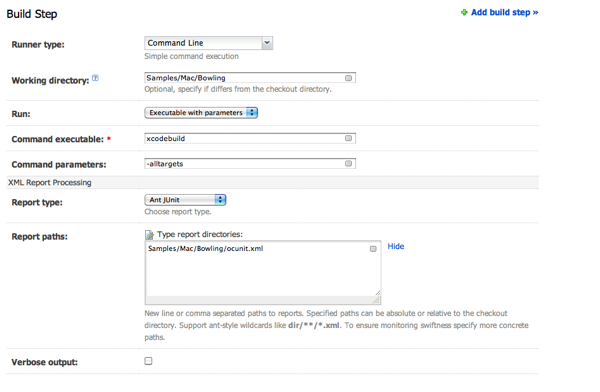Click the Command parameters -alltargets field
600x392 pixels.
[x=250, y=163]
